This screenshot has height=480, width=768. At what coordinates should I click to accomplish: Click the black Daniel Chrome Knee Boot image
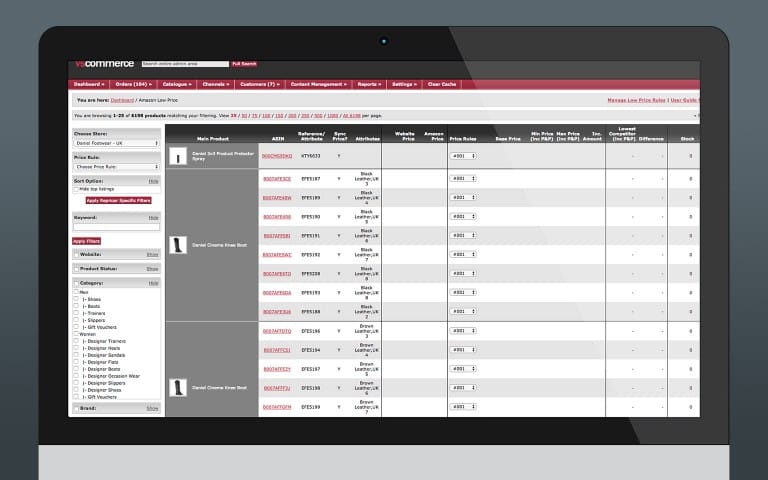pos(178,245)
